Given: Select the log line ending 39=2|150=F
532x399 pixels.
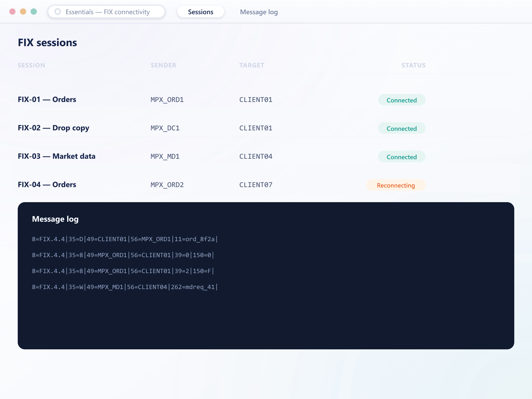Looking at the screenshot, I should click(123, 271).
